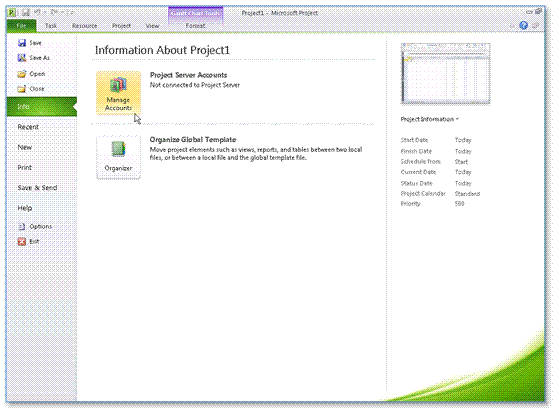The height and width of the screenshot is (413, 556).
Task: Click the Project Server Accounts heading
Action: [188, 75]
